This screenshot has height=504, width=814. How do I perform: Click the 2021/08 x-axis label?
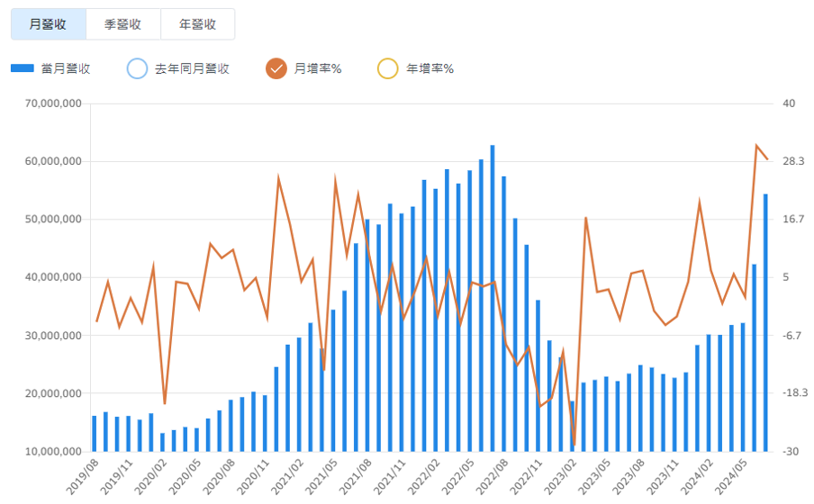click(x=355, y=474)
